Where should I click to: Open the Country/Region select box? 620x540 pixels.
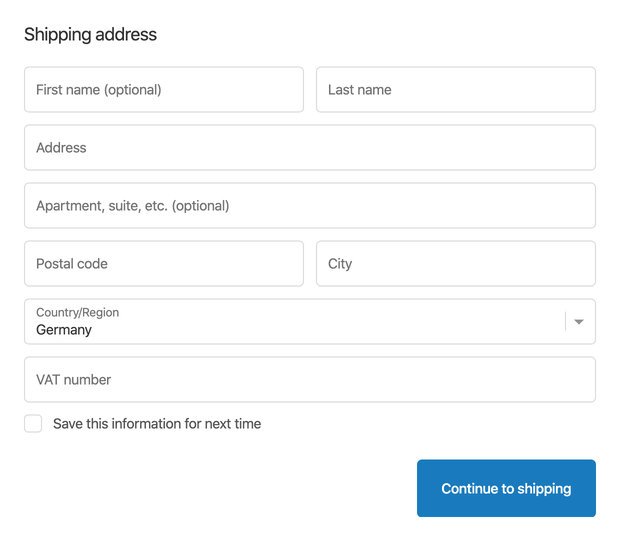coord(310,321)
